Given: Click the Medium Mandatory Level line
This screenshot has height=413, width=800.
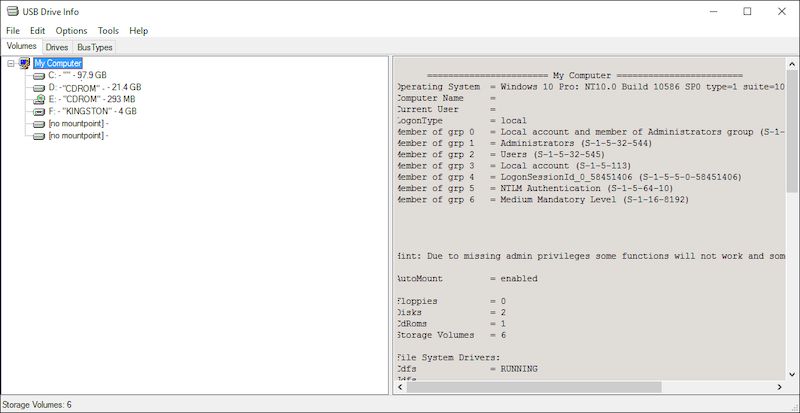Looking at the screenshot, I should coord(542,200).
